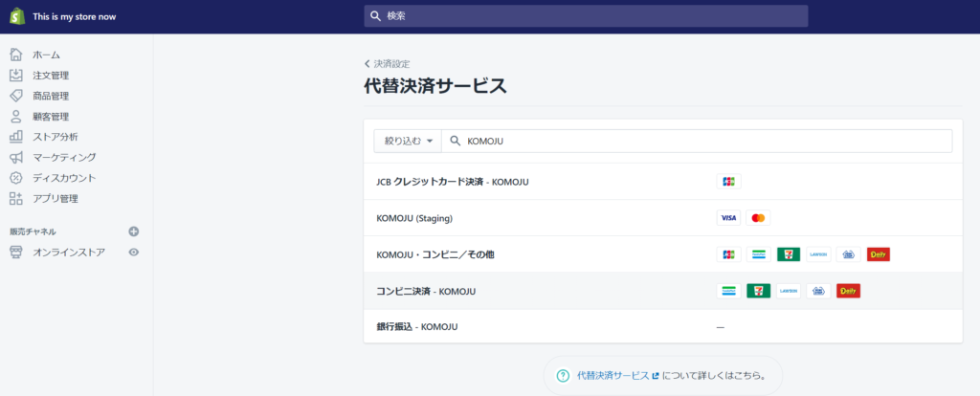
Task: Open the 絞り込む filter dropdown
Action: [408, 142]
